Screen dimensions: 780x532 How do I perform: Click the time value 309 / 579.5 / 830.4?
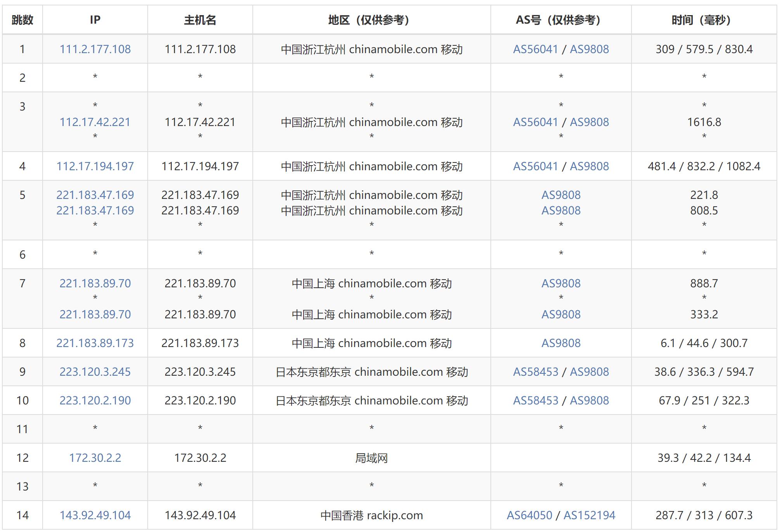pos(704,49)
